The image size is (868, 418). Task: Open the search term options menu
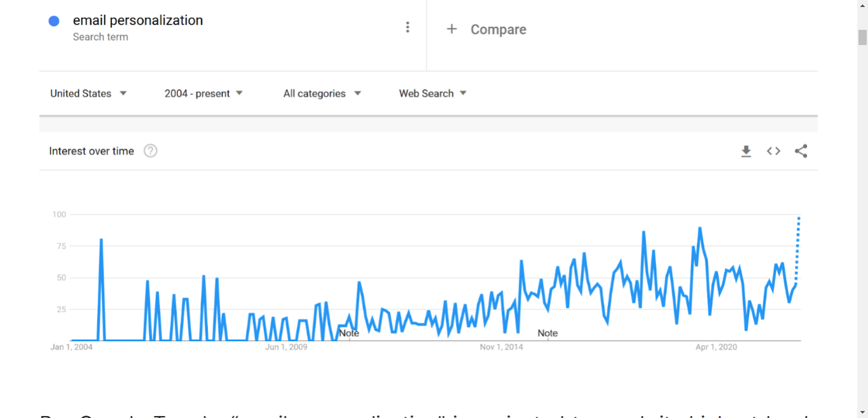tap(408, 27)
